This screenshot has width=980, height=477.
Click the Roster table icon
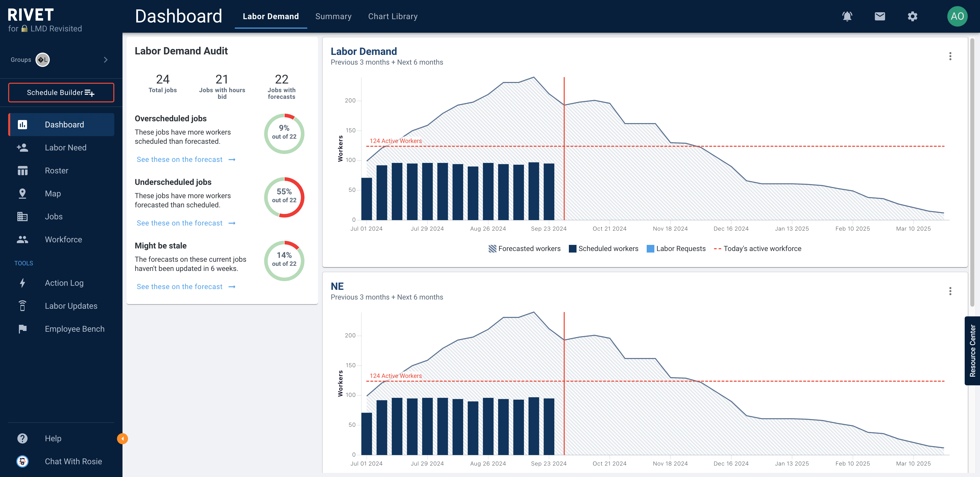coord(22,171)
